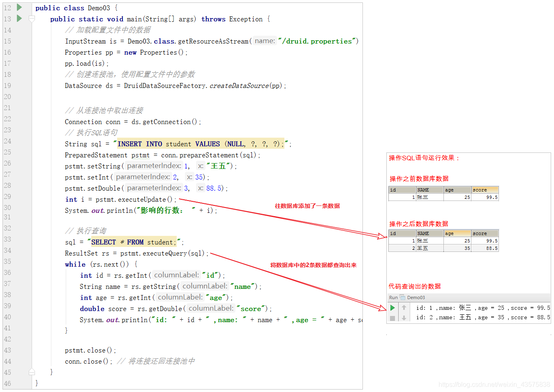Click 'getResourceAsStream' call on line 15
Image resolution: width=554 pixels, height=392 pixels.
213,41
